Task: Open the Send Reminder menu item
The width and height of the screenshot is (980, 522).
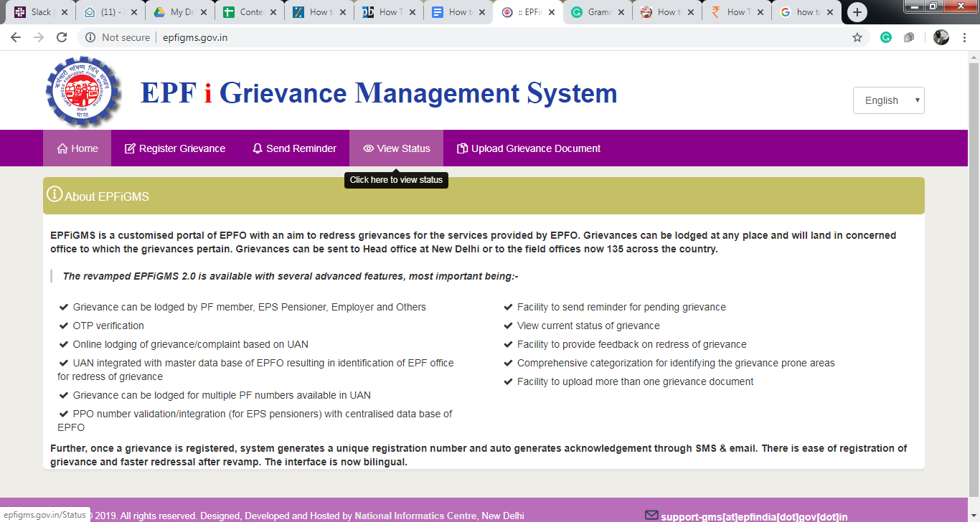Action: pos(294,148)
